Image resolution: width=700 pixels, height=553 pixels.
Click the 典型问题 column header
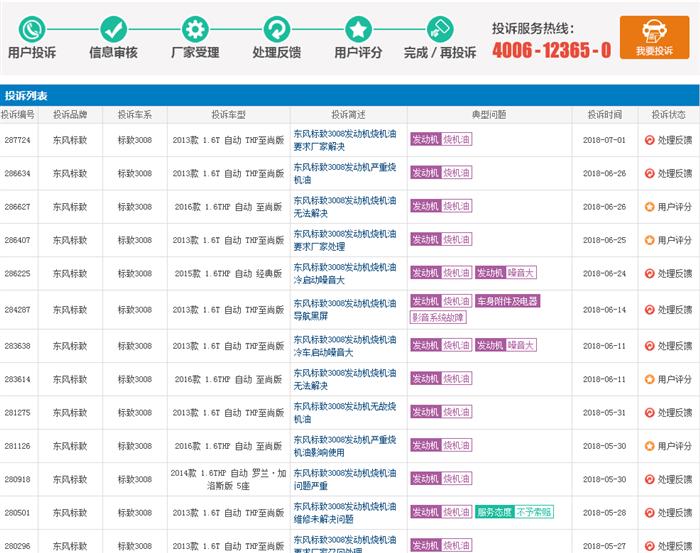coord(489,115)
